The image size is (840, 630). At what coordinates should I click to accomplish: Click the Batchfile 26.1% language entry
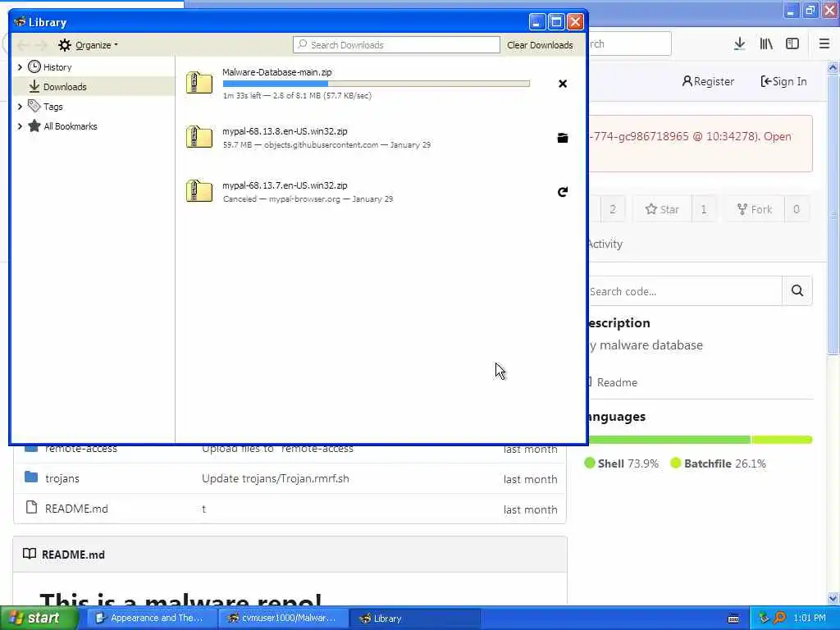[x=719, y=463]
